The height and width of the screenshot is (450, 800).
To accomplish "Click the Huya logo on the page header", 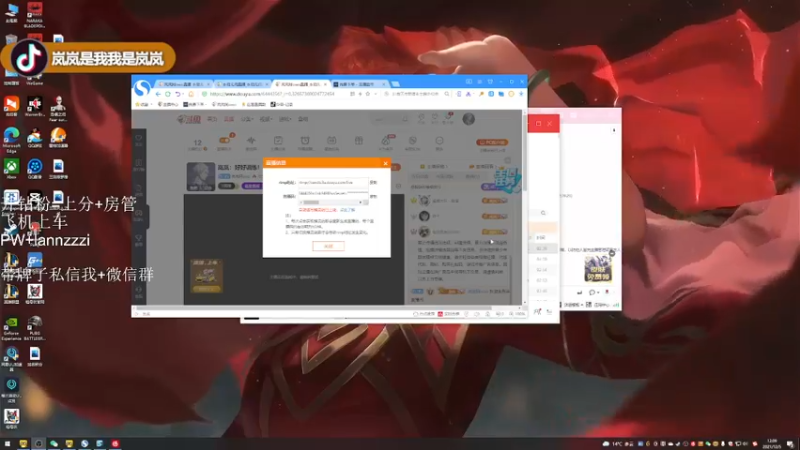I will [189, 119].
